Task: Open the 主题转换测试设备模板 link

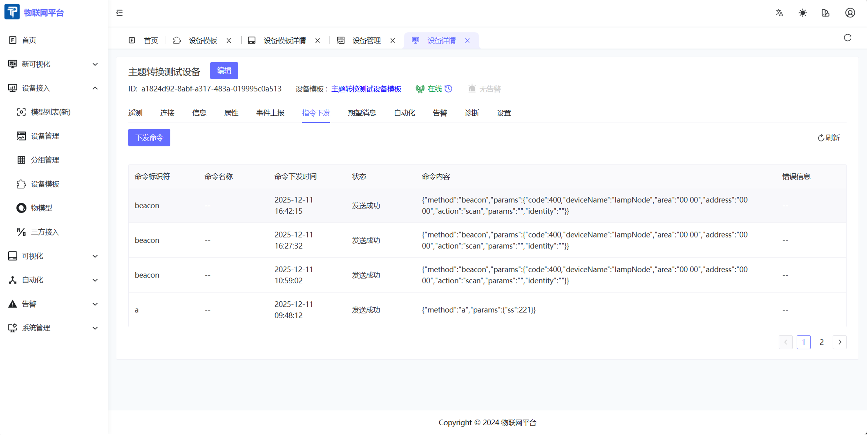Action: [367, 89]
